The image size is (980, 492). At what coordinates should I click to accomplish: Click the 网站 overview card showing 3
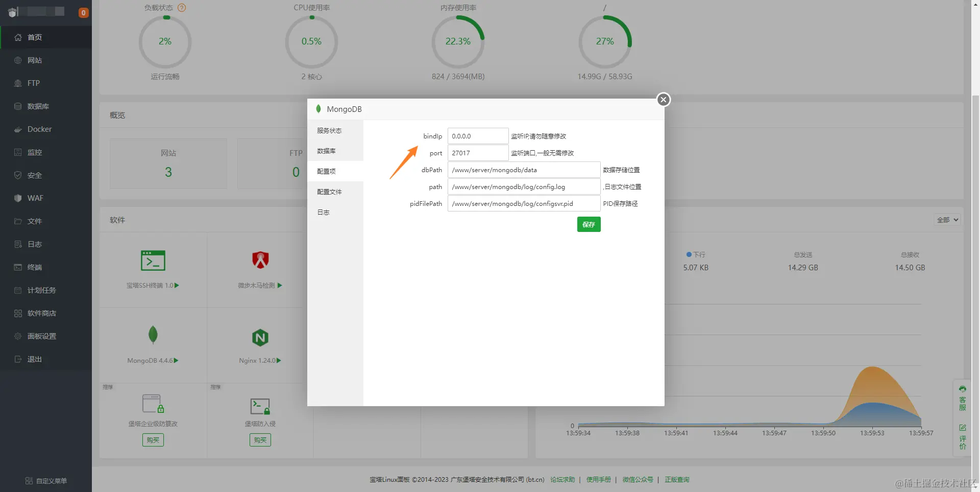pyautogui.click(x=168, y=163)
